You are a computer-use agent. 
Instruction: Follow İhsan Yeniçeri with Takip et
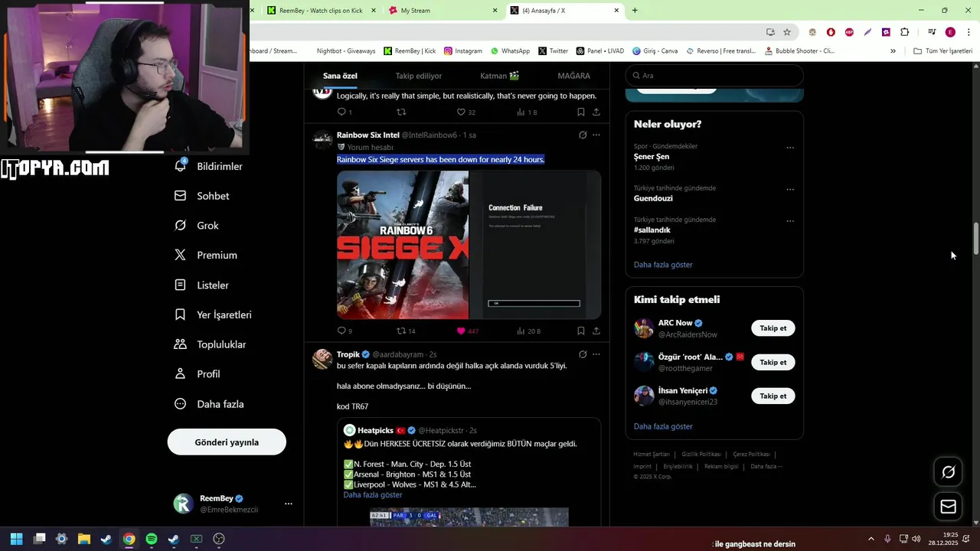point(773,396)
